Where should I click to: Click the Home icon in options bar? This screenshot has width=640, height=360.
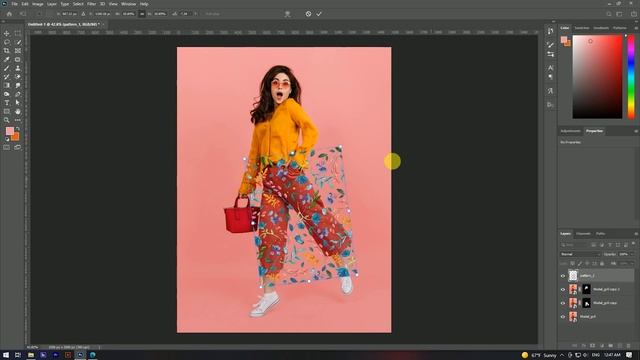pos(9,14)
